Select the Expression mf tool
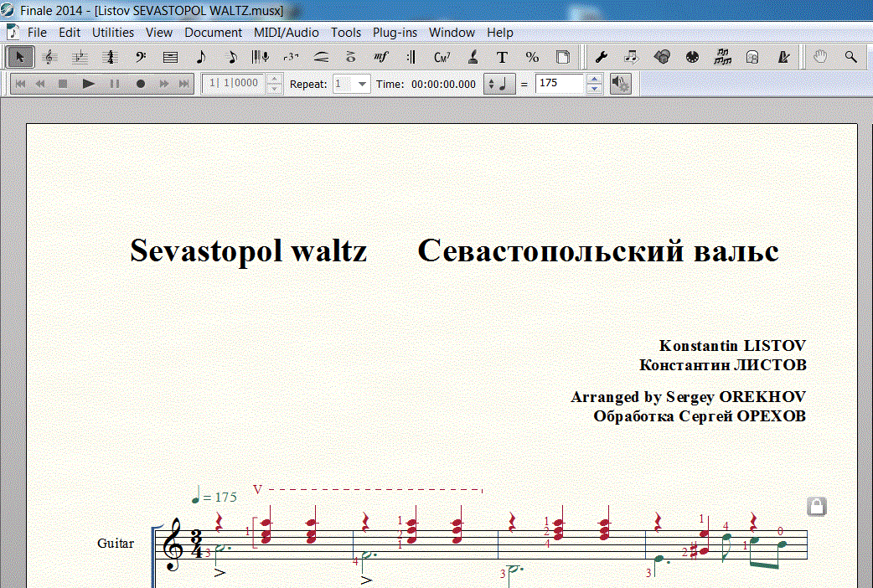Image resolution: width=873 pixels, height=588 pixels. point(381,57)
